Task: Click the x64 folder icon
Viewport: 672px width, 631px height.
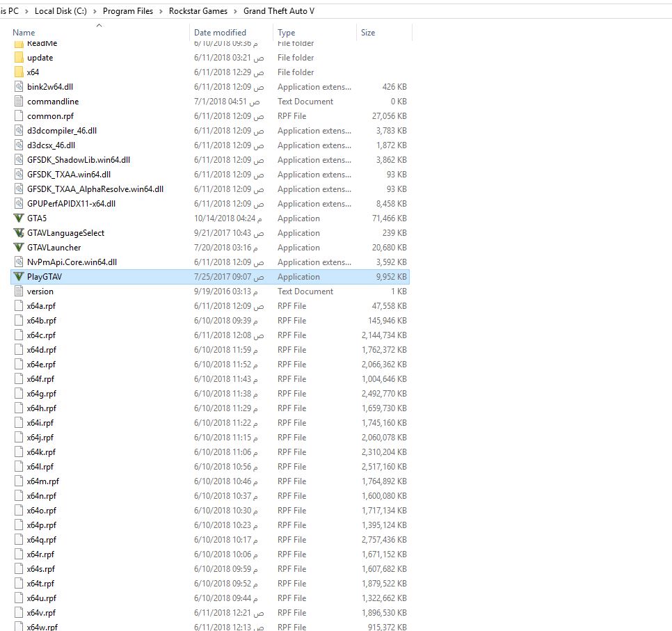Action: coord(18,72)
